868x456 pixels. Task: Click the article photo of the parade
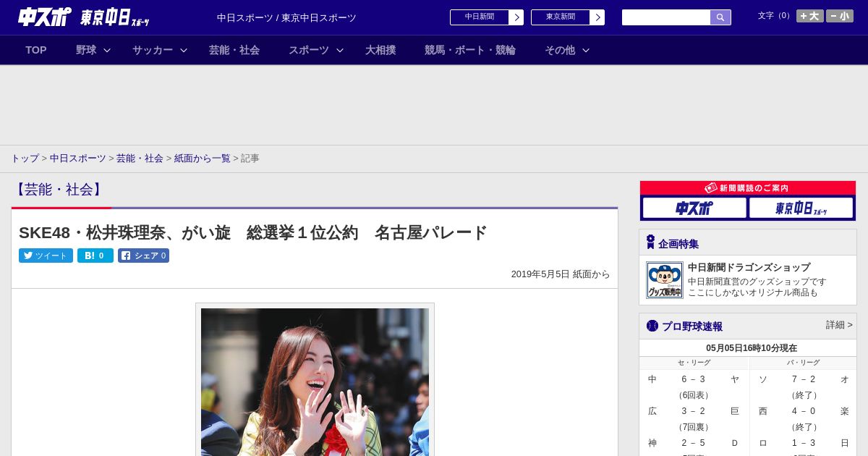[x=315, y=382]
